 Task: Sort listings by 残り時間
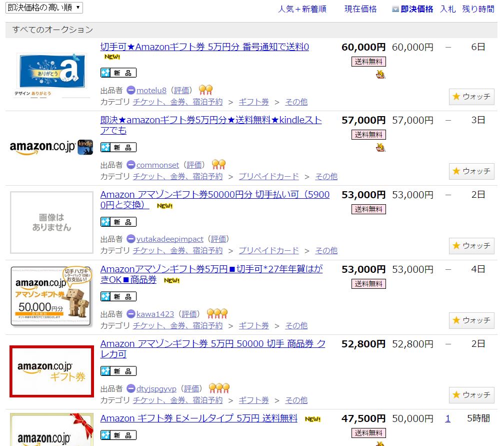[x=478, y=9]
